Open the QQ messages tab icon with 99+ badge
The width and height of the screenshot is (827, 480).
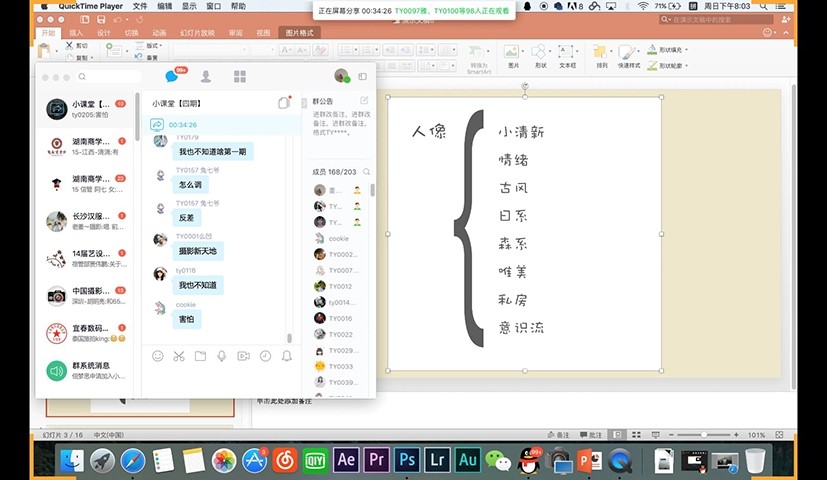click(x=172, y=76)
